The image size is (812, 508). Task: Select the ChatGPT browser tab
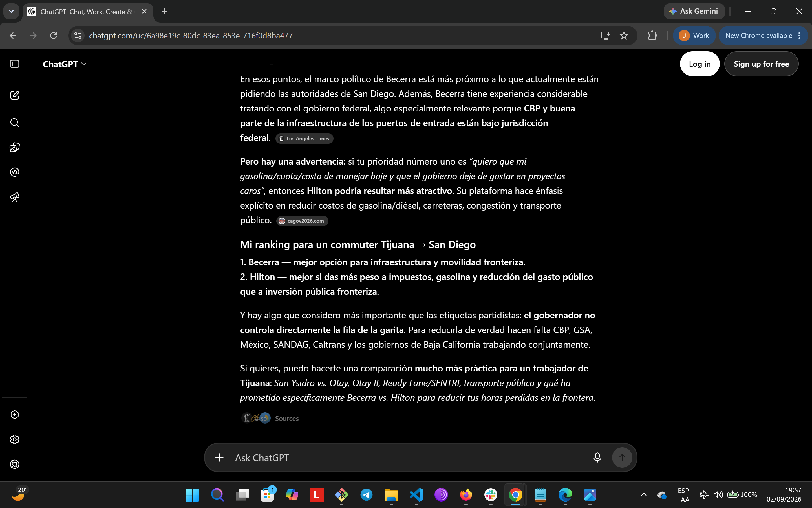click(88, 11)
